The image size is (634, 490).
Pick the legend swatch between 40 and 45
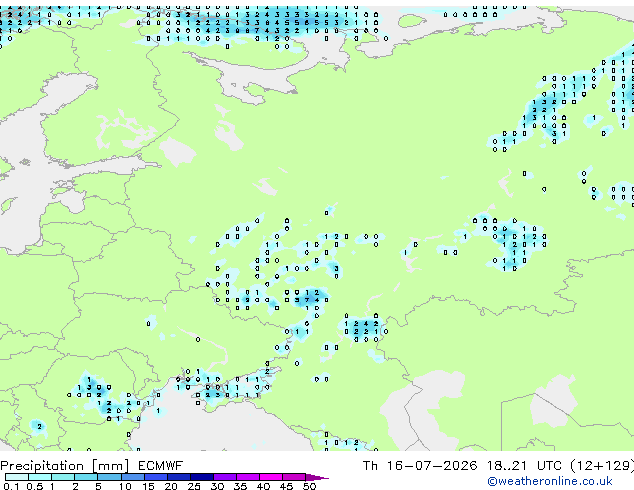(x=271, y=477)
